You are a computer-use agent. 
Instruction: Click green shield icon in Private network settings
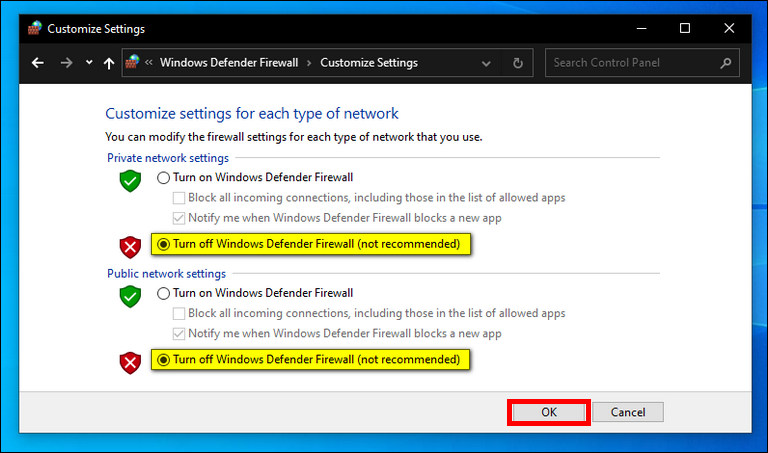coord(130,181)
